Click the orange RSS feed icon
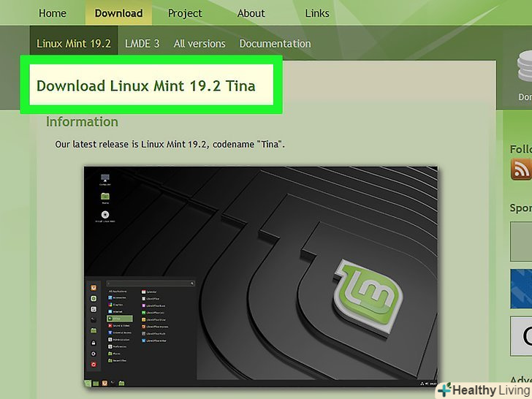Image resolution: width=532 pixels, height=399 pixels. click(x=521, y=169)
